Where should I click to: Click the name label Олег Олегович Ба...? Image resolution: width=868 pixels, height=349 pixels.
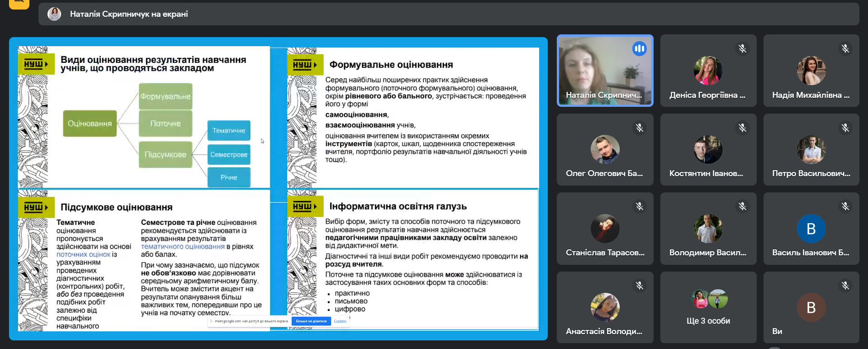[604, 173]
